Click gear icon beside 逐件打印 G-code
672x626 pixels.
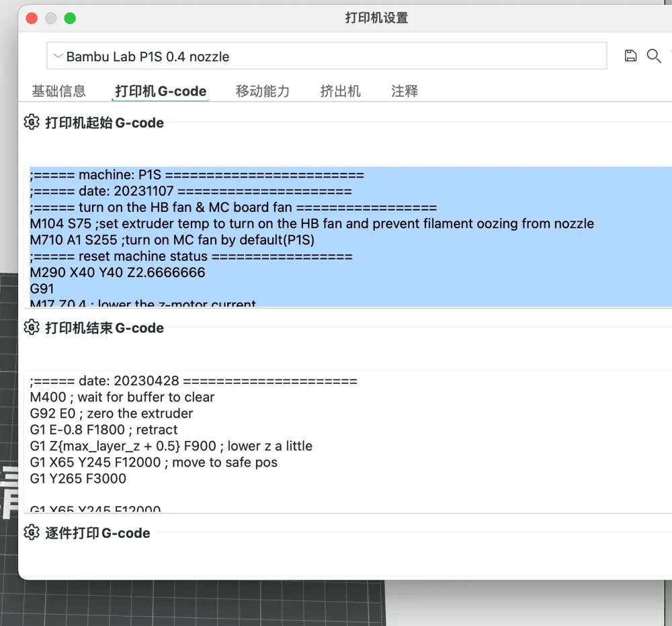pos(31,533)
